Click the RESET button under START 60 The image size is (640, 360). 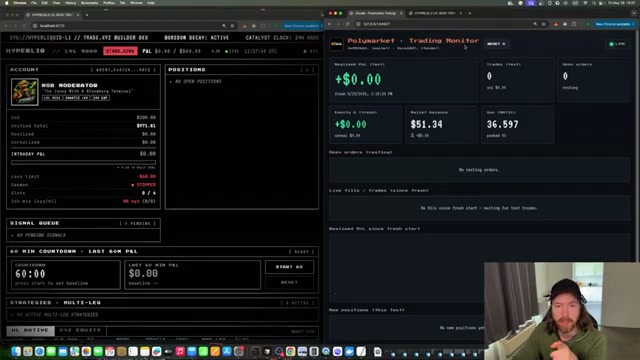[289, 282]
